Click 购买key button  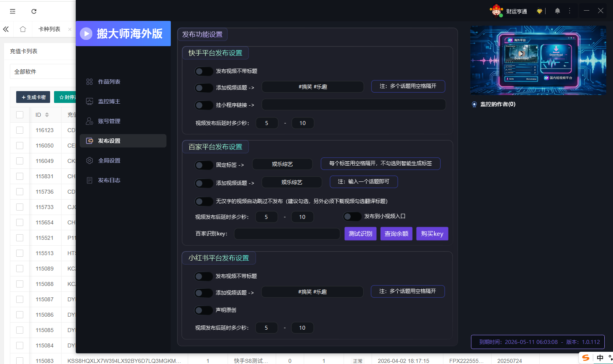click(432, 234)
